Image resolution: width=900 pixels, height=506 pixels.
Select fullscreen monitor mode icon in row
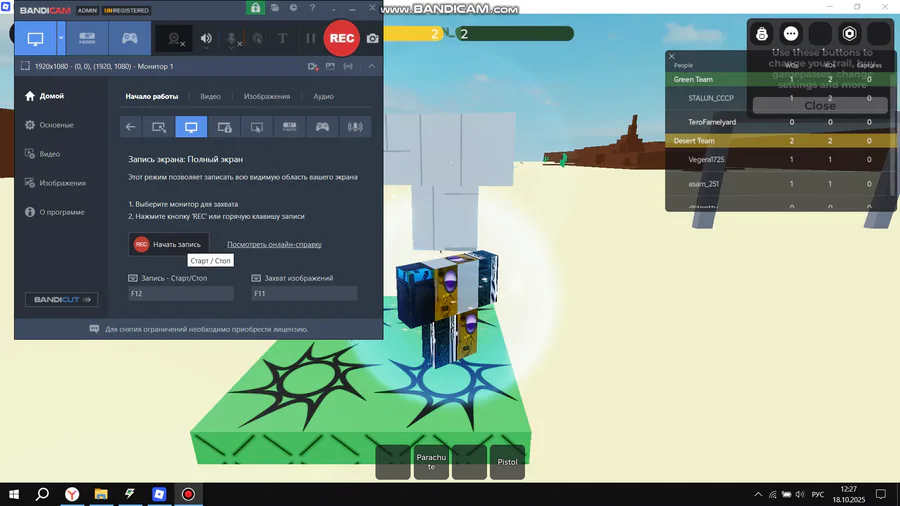click(191, 127)
